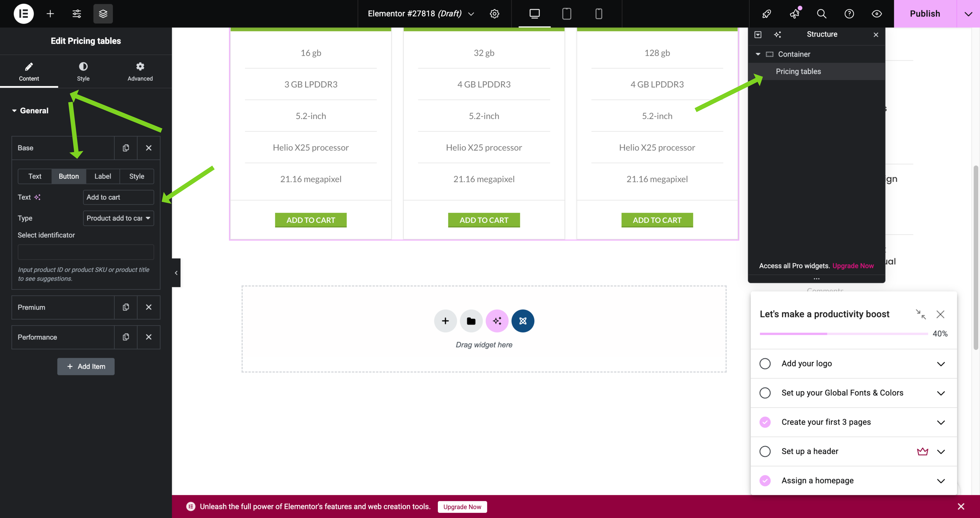Open the Finder search icon
The width and height of the screenshot is (980, 518).
point(822,14)
